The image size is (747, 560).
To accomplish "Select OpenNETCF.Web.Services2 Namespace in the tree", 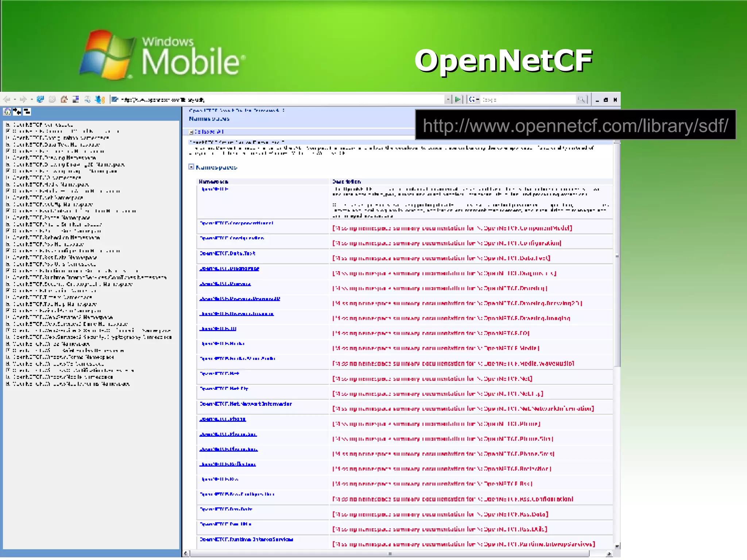I will [x=63, y=317].
